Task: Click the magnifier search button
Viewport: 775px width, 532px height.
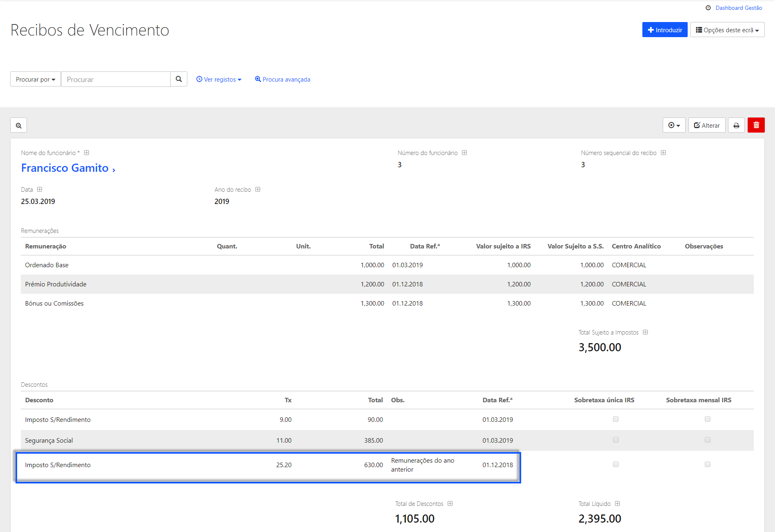Action: (179, 79)
